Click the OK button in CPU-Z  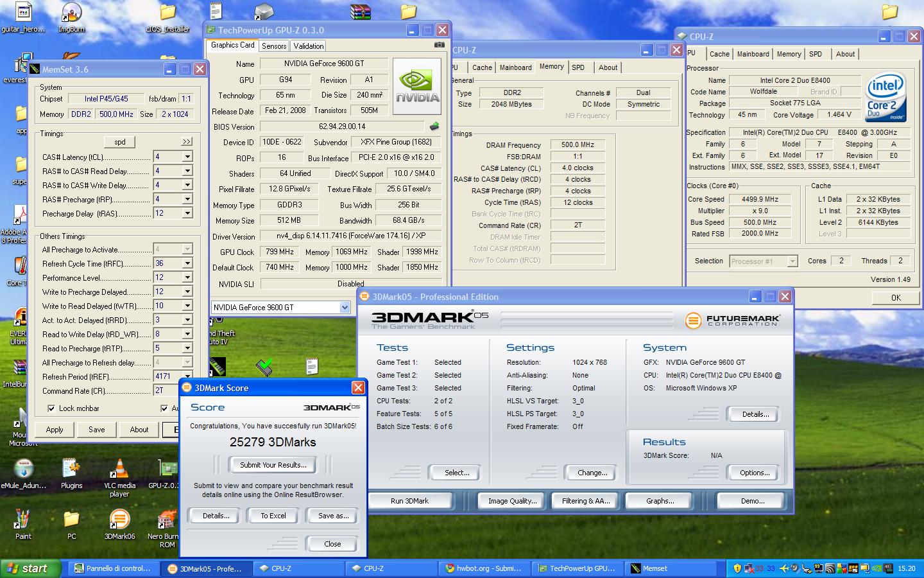pos(896,298)
